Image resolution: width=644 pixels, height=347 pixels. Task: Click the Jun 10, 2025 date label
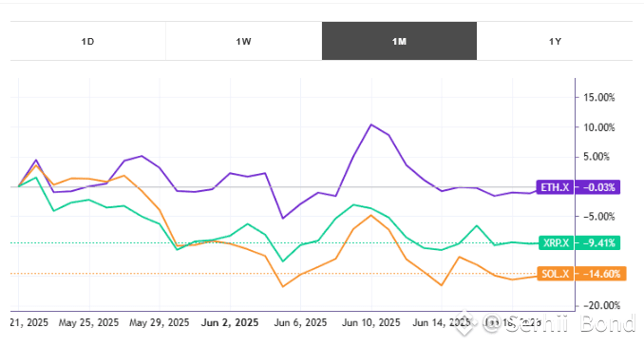371,322
